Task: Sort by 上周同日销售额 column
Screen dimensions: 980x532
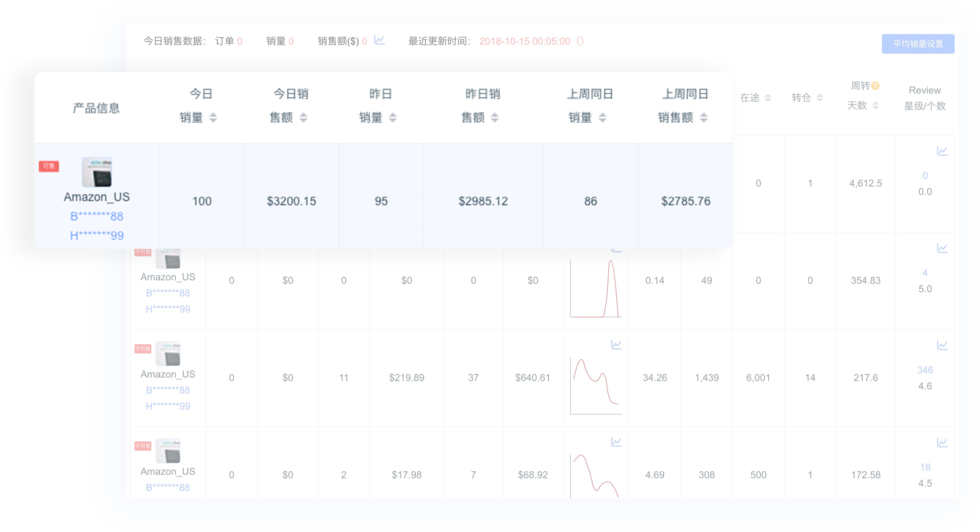Action: tap(704, 118)
